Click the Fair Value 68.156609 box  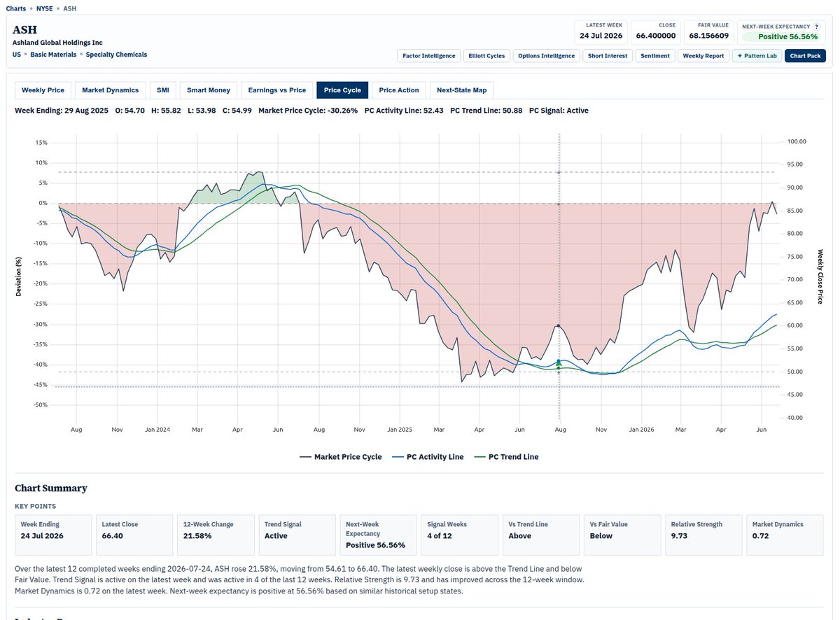(x=709, y=31)
